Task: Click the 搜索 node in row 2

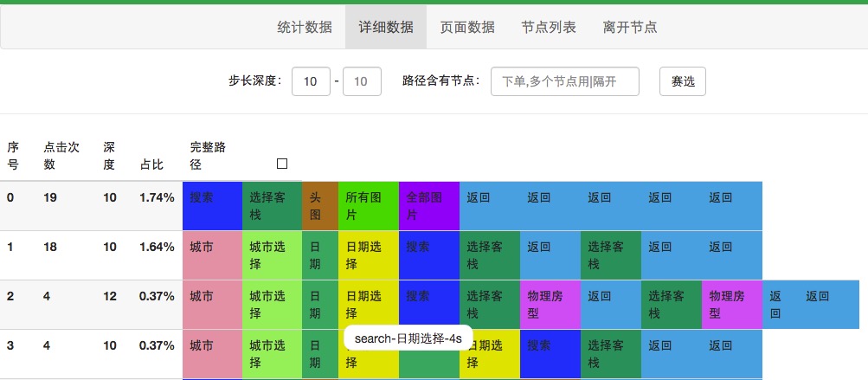Action: point(429,305)
